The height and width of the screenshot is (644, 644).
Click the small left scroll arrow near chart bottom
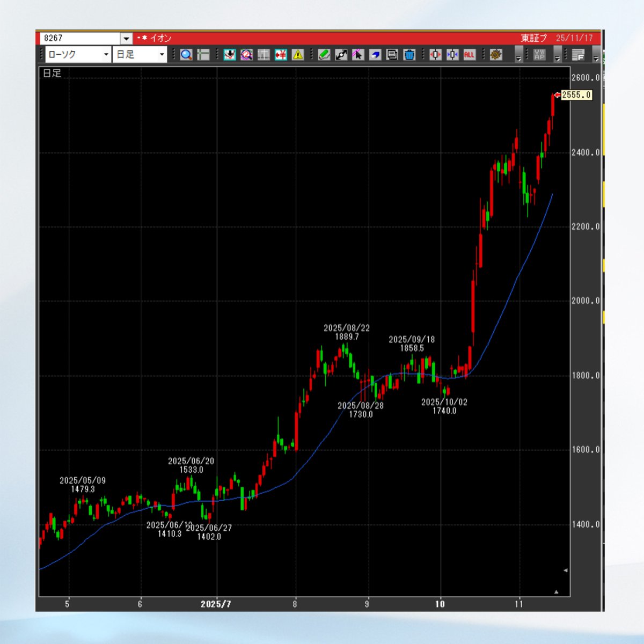[565, 570]
